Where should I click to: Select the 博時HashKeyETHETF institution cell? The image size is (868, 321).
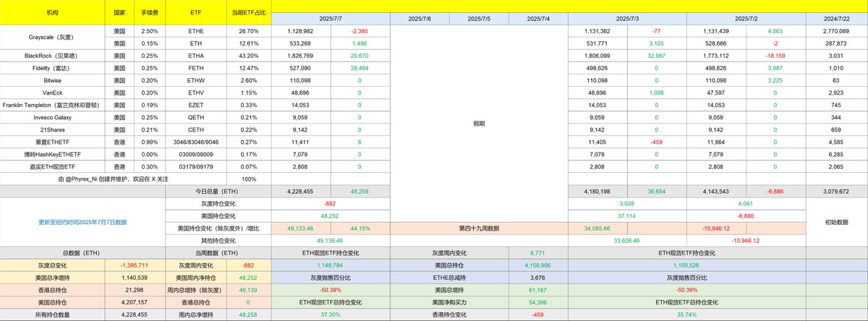pyautogui.click(x=54, y=154)
